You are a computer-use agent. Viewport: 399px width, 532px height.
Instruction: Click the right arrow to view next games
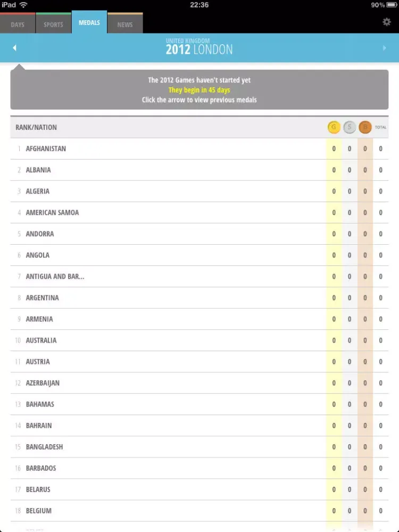click(385, 47)
